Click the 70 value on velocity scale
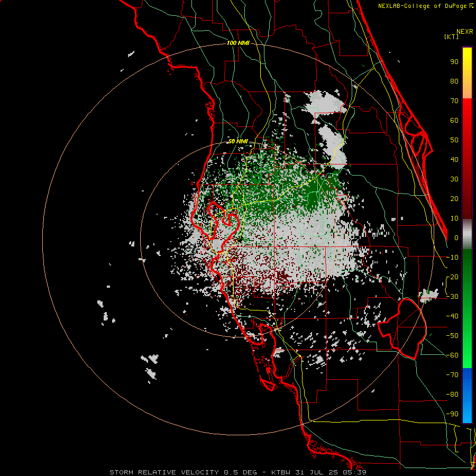Viewport: 476px width, 476px height. (x=454, y=101)
